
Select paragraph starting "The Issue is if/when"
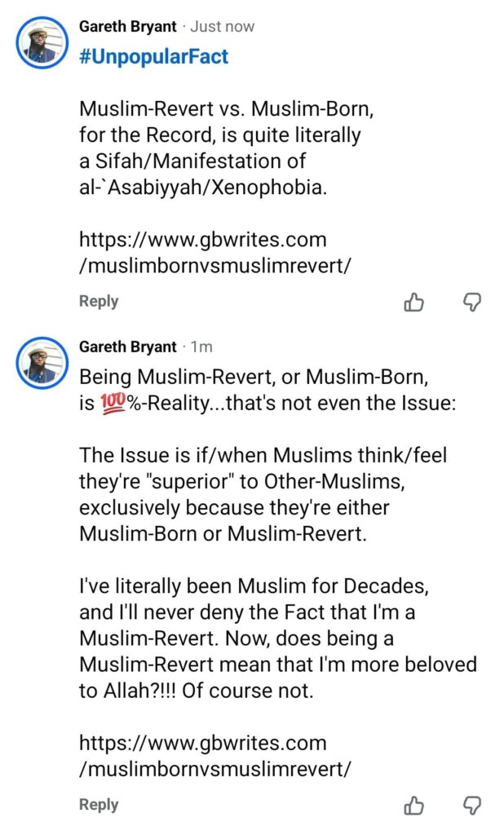[x=263, y=494]
